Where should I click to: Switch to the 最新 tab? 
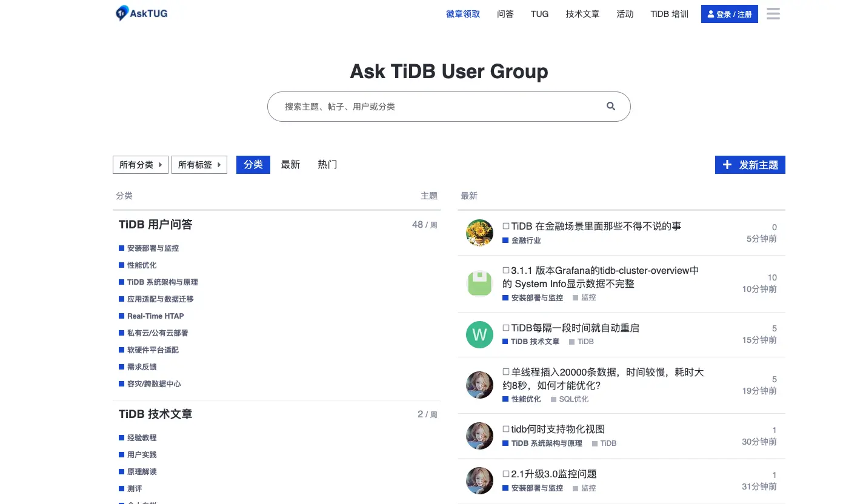click(290, 164)
